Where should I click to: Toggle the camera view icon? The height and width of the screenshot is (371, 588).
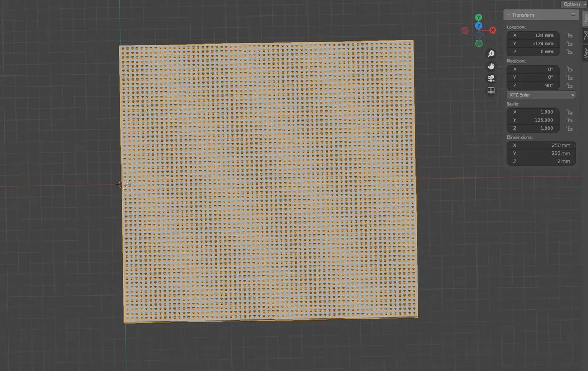point(490,78)
